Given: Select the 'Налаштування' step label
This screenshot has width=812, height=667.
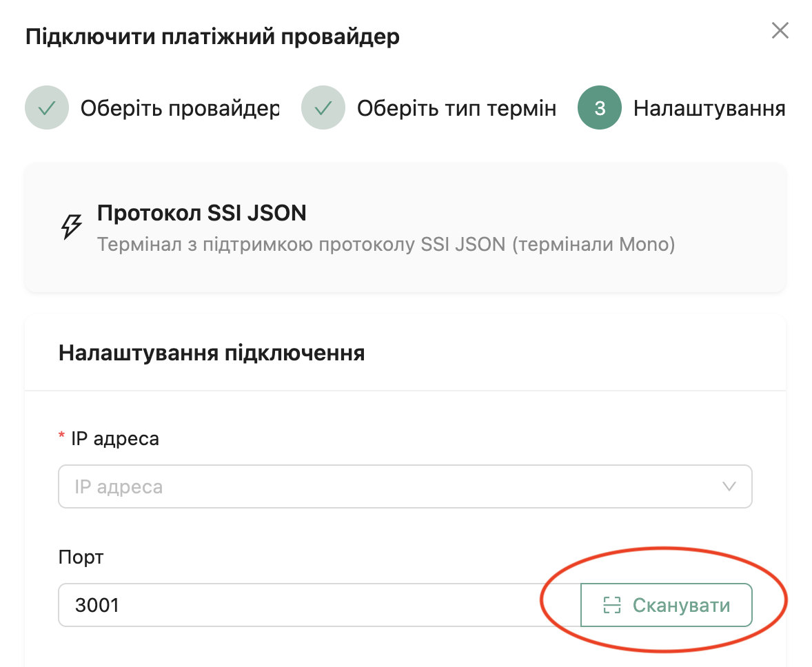Looking at the screenshot, I should tap(709, 108).
